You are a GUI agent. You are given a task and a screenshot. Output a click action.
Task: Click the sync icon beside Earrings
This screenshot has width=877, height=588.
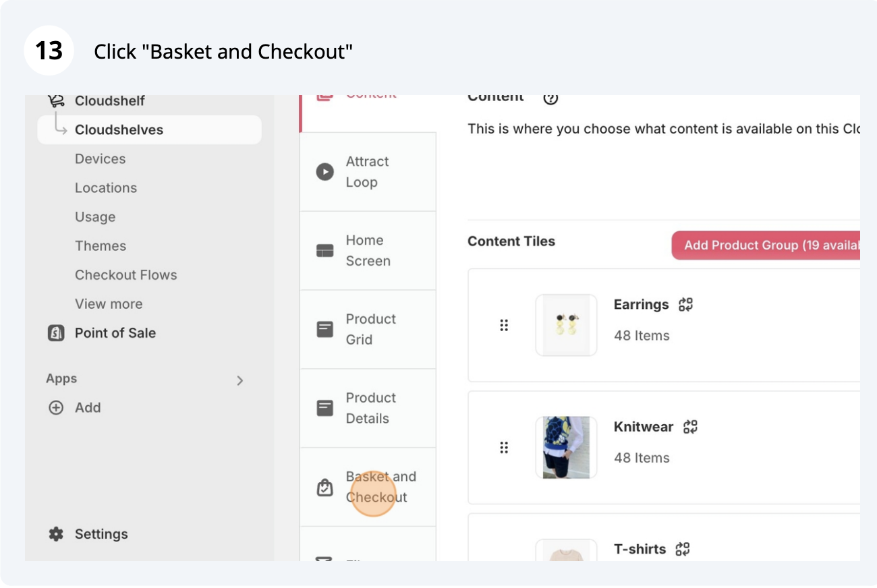click(x=686, y=304)
